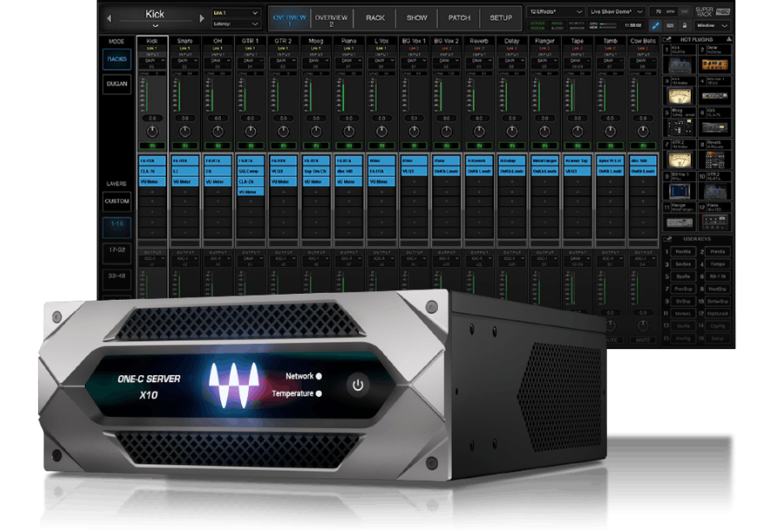Image resolution: width=775 pixels, height=532 pixels.
Task: Switch to the Overview 1 tab
Action: coord(290,20)
